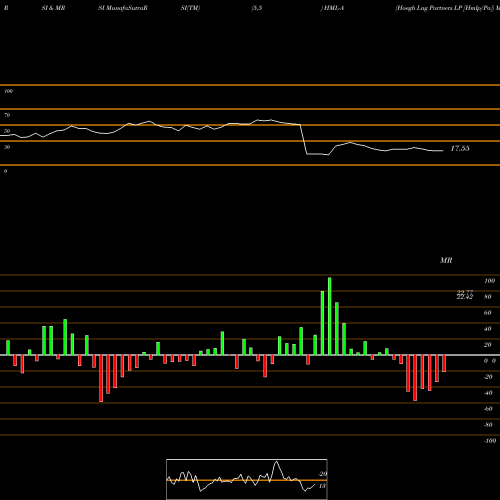
Task: Click the 60 label on the MR axis
Action: pos(488,313)
